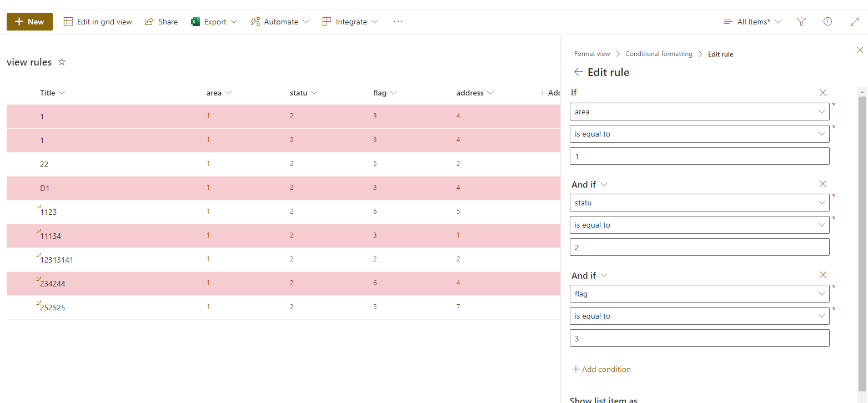The width and height of the screenshot is (868, 403).
Task: Expand the And if operator before statu
Action: coord(604,184)
